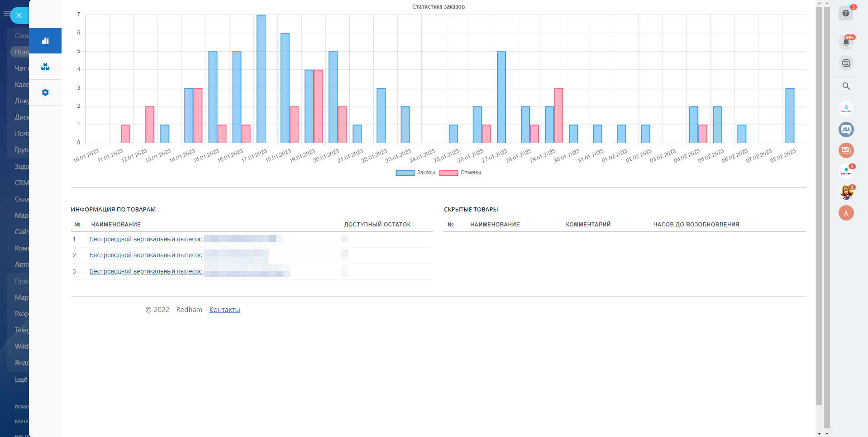Hide the Отмены series via its legend item
This screenshot has height=437, width=868.
click(x=460, y=173)
